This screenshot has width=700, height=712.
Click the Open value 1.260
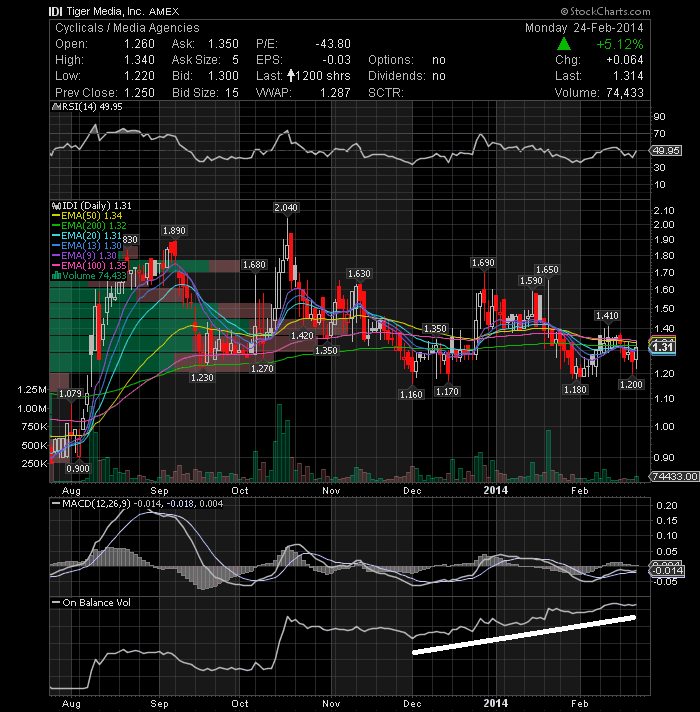[x=139, y=44]
